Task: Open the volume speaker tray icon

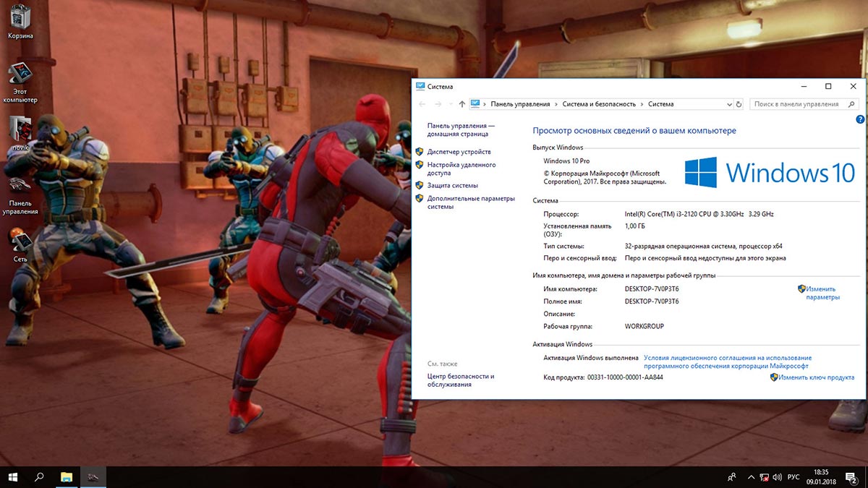Action: click(777, 477)
